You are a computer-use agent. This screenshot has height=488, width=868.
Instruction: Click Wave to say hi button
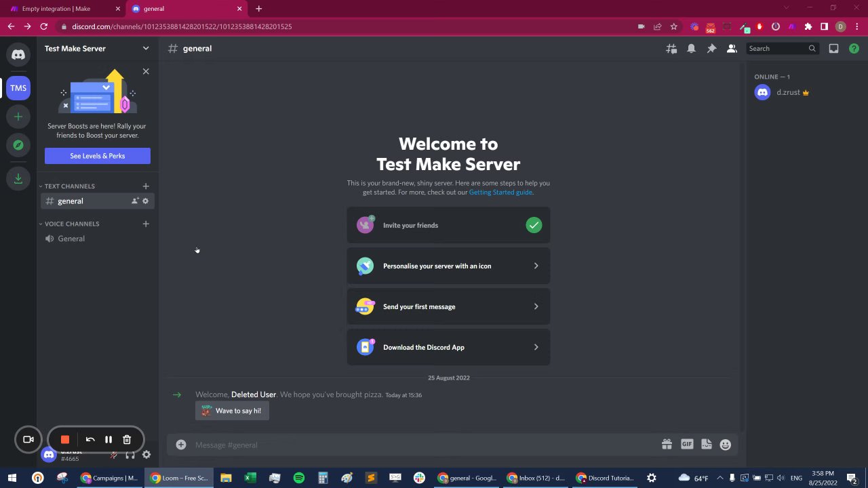point(232,411)
